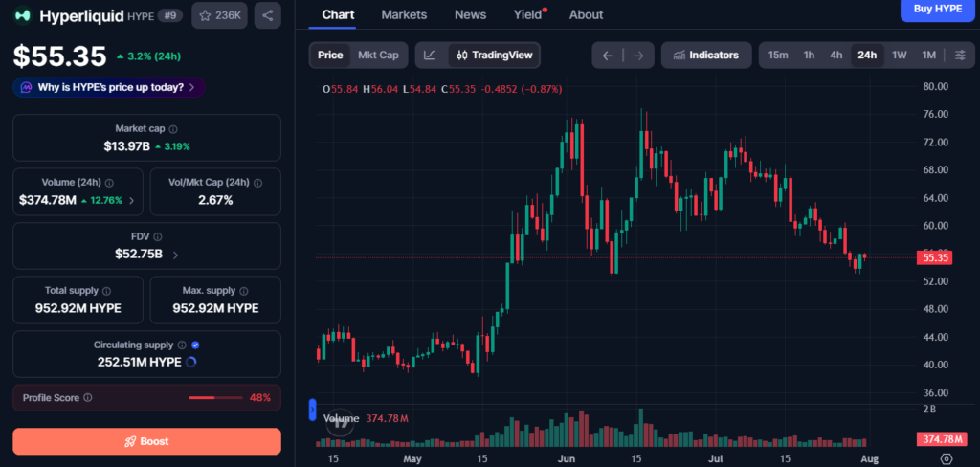Click Circulating supply info icon
This screenshot has width=980, height=467.
(182, 345)
